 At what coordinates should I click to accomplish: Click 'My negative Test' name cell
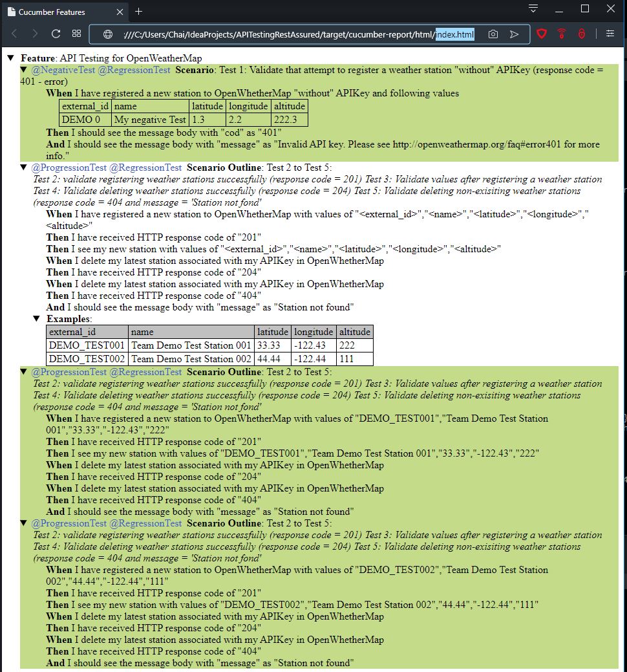(x=150, y=120)
